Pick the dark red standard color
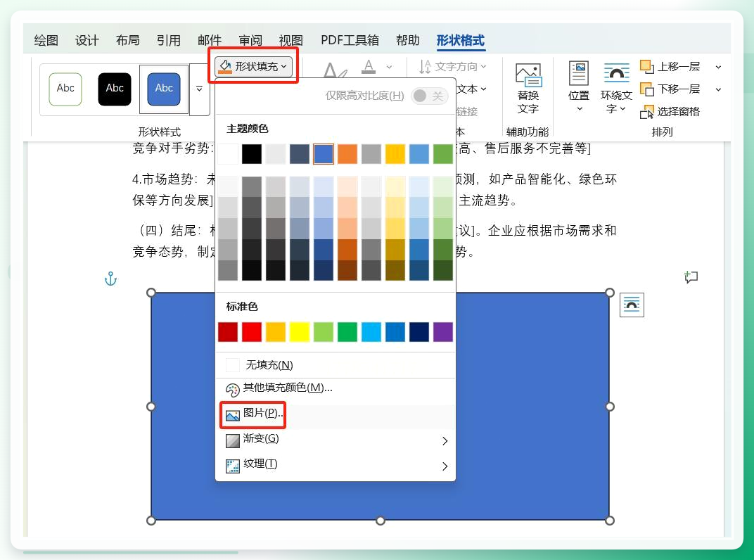 [228, 332]
